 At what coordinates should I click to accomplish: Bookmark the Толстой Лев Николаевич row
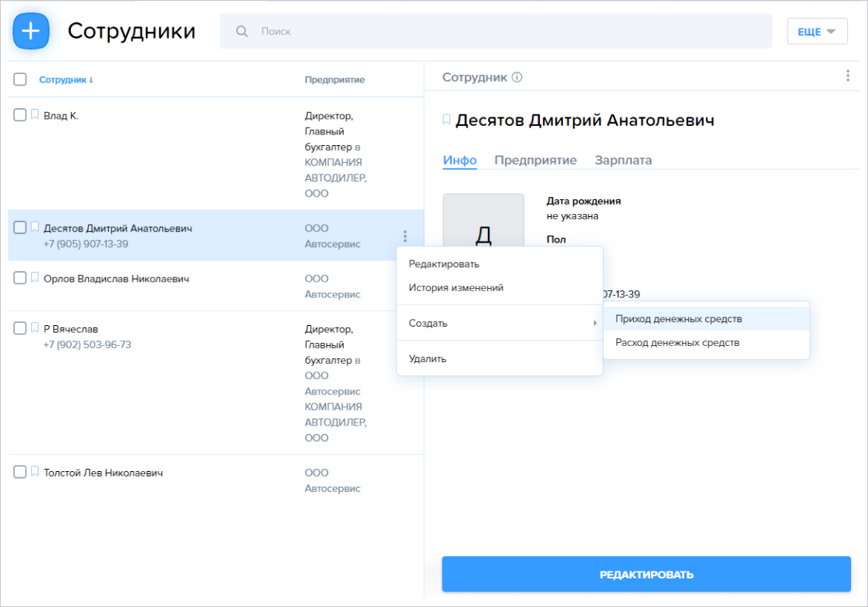point(35,472)
